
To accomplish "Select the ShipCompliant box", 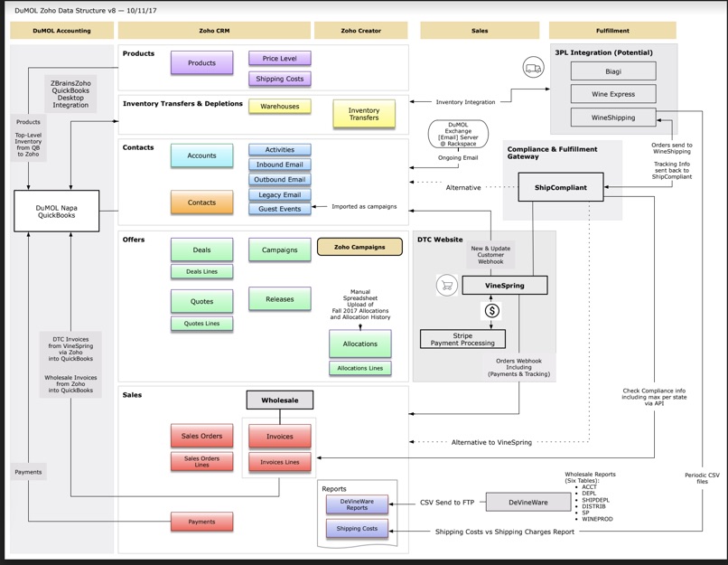I will click(561, 188).
